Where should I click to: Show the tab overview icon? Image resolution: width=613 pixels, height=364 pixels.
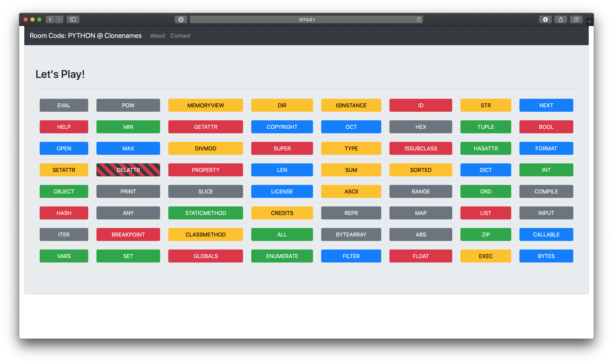(576, 19)
